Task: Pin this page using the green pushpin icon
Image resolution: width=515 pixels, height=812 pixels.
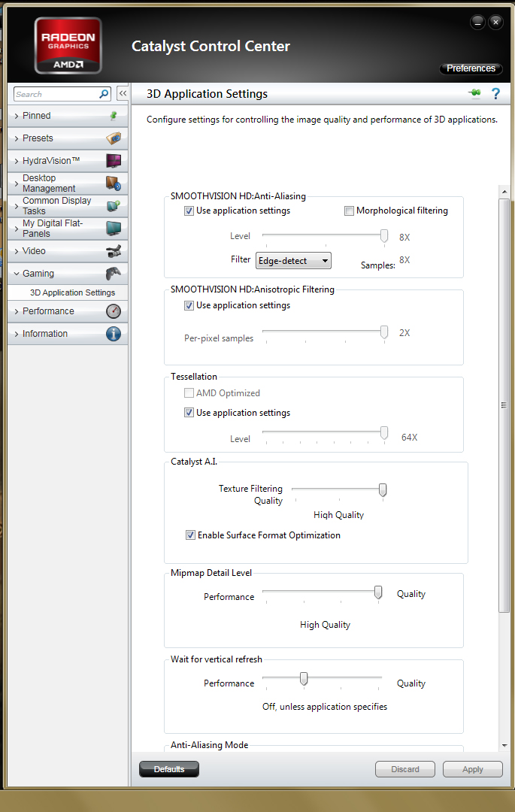Action: (474, 93)
